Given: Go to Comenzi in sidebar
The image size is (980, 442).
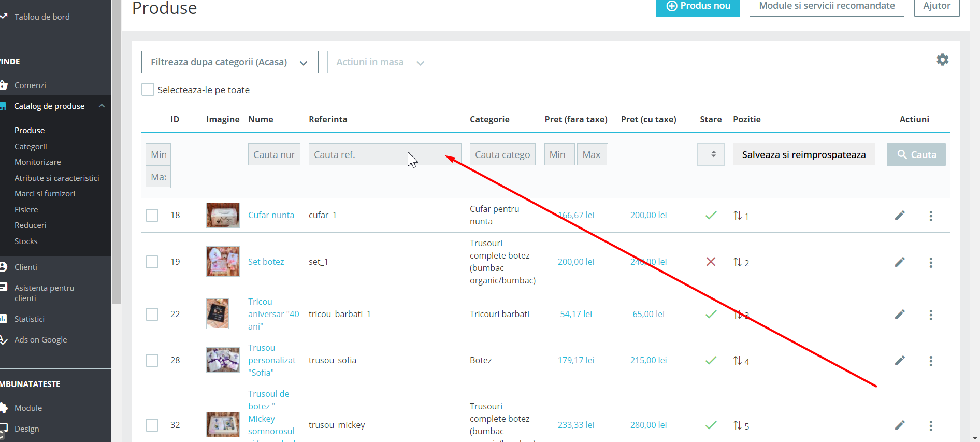Looking at the screenshot, I should 30,85.
